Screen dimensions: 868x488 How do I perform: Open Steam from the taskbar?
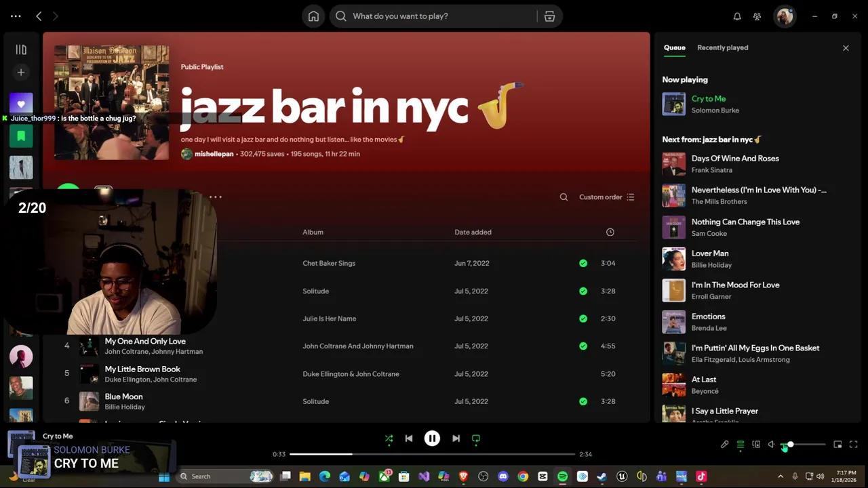click(x=601, y=476)
